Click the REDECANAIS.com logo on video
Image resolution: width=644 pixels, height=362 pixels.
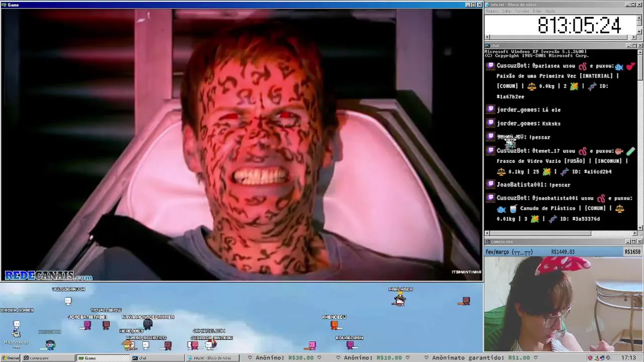(48, 276)
